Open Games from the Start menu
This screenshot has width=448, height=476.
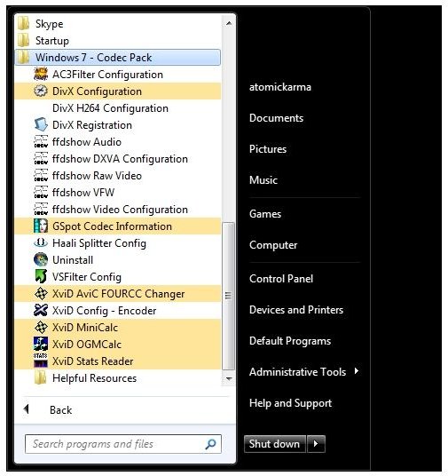(x=265, y=214)
